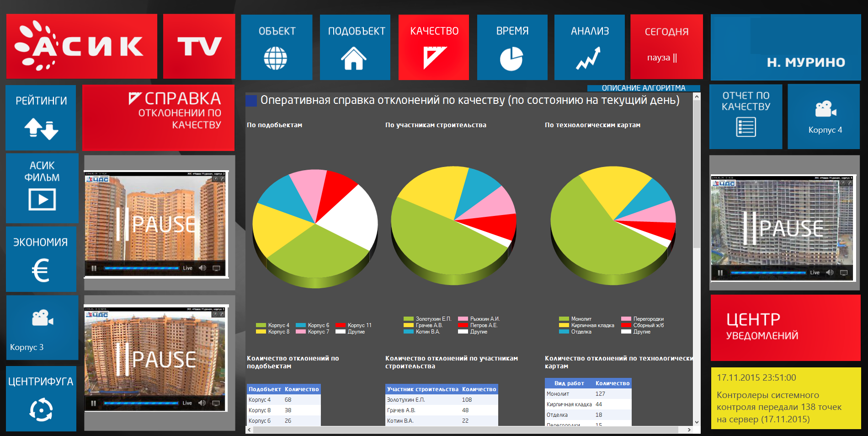This screenshot has height=436, width=868.
Task: Click the Золотухин Е.П. legend swatch
Action: click(x=408, y=319)
